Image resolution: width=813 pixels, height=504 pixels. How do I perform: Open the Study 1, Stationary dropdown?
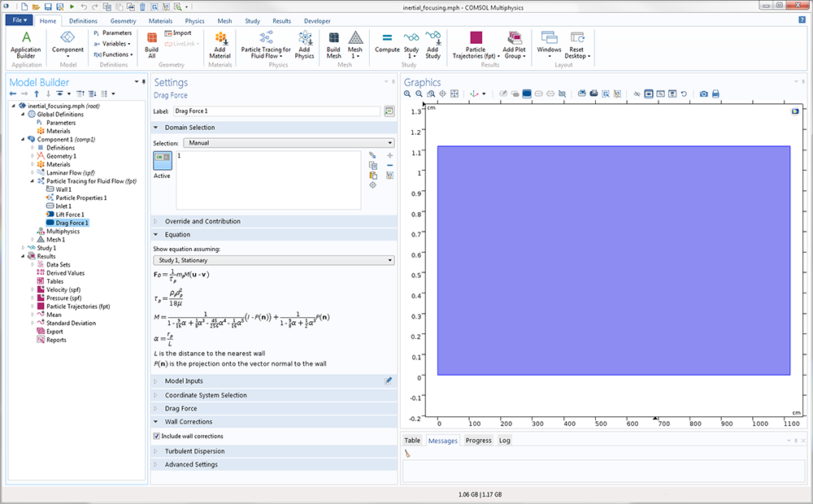coord(274,260)
